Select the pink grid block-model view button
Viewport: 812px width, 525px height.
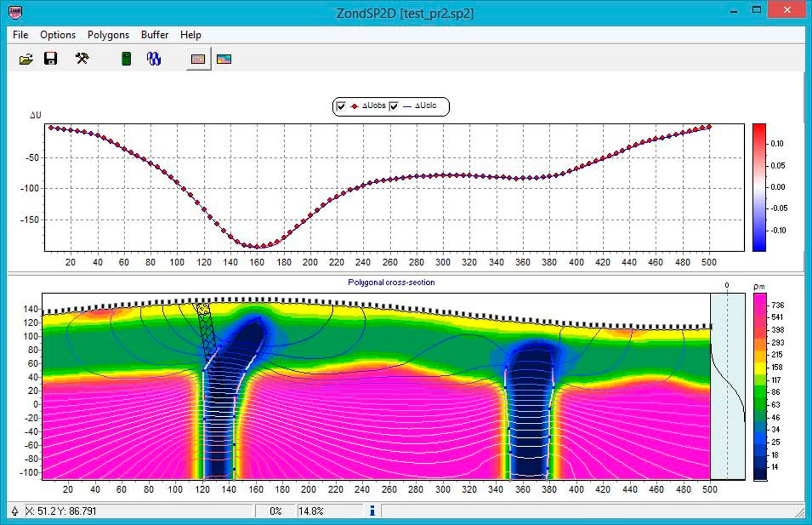pos(198,59)
